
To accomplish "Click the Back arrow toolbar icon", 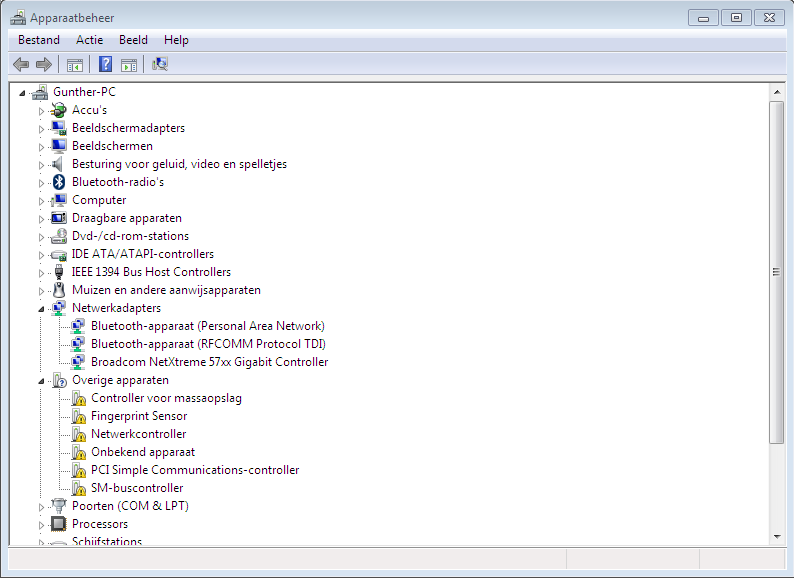I will [21, 64].
